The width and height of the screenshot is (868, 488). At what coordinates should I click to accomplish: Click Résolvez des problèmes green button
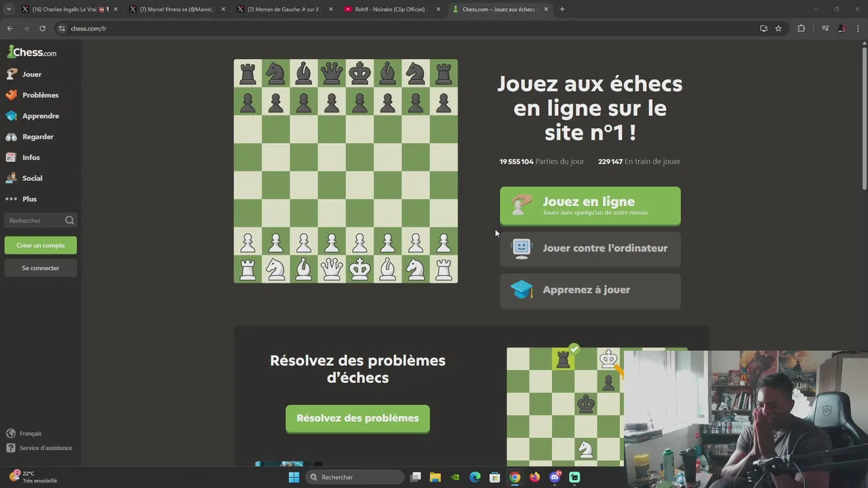click(357, 418)
